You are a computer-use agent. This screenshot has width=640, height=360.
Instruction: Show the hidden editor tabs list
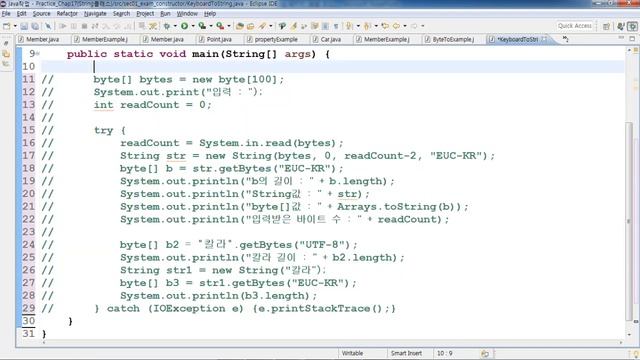(566, 39)
